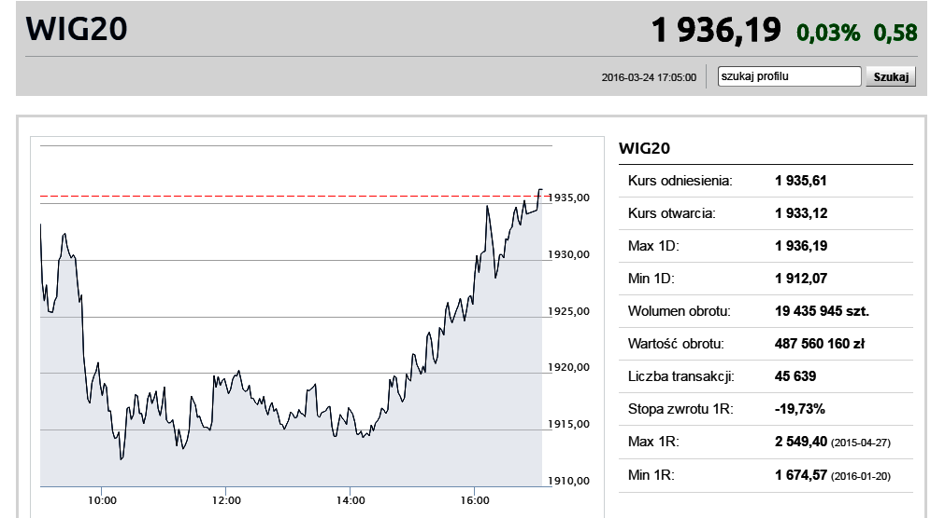Click the chart x-axis label 16:00
The width and height of the screenshot is (945, 518).
pos(475,501)
